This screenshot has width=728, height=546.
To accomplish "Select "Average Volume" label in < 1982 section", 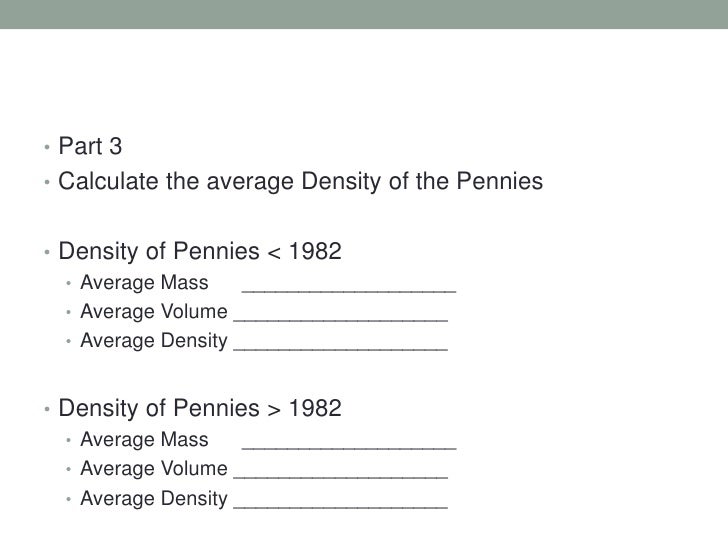I will click(154, 311).
